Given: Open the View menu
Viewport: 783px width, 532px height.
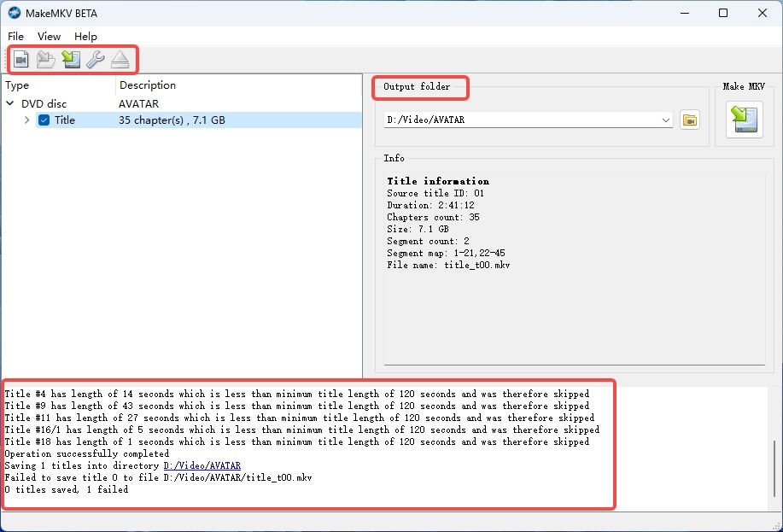Looking at the screenshot, I should pyautogui.click(x=49, y=36).
